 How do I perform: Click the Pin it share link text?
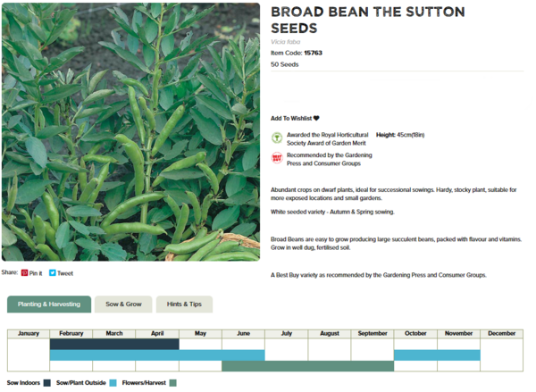click(36, 273)
